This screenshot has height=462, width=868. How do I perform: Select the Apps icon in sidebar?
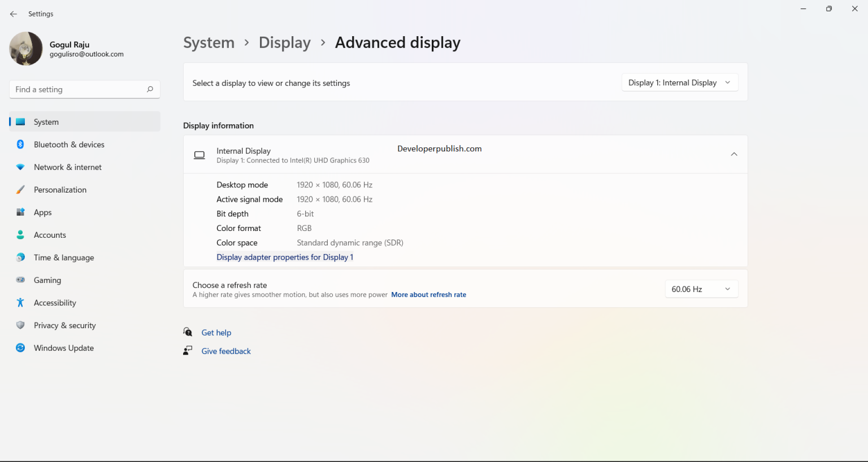[x=20, y=212]
